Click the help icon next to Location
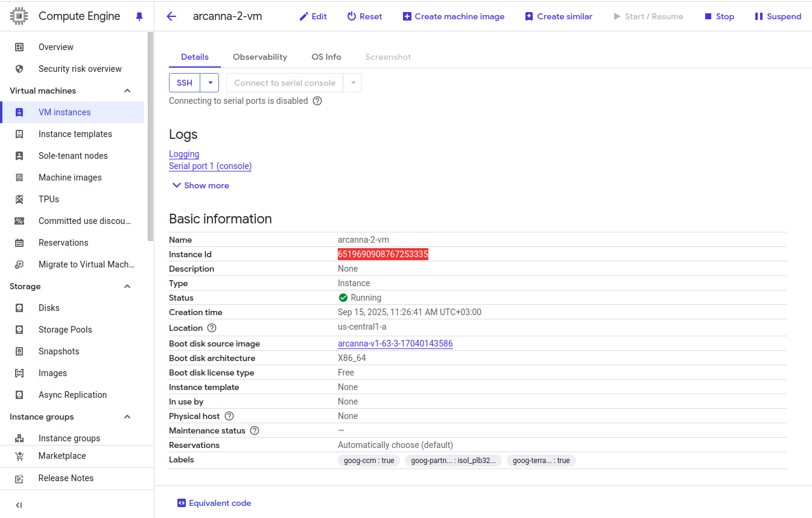Viewport: 812px width, 518px height. point(212,328)
